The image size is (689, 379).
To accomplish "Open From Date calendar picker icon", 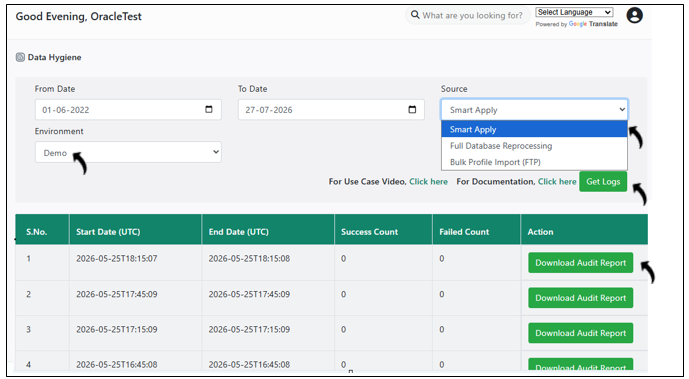I will (209, 109).
